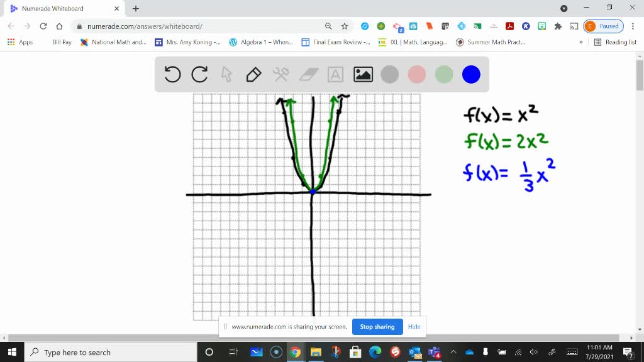Select the pointer selection tool
Image resolution: width=644 pixels, height=362 pixels.
point(226,74)
